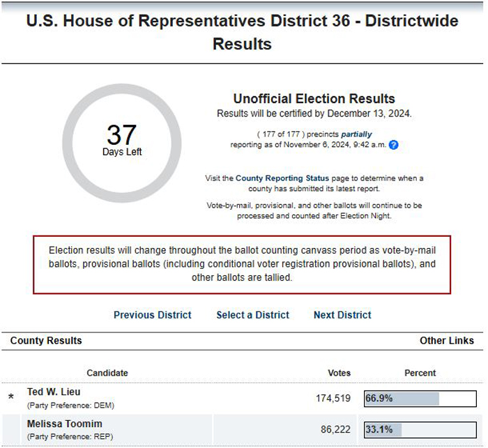Click the incumbent asterisk beside Ted W. Lieu

click(11, 397)
